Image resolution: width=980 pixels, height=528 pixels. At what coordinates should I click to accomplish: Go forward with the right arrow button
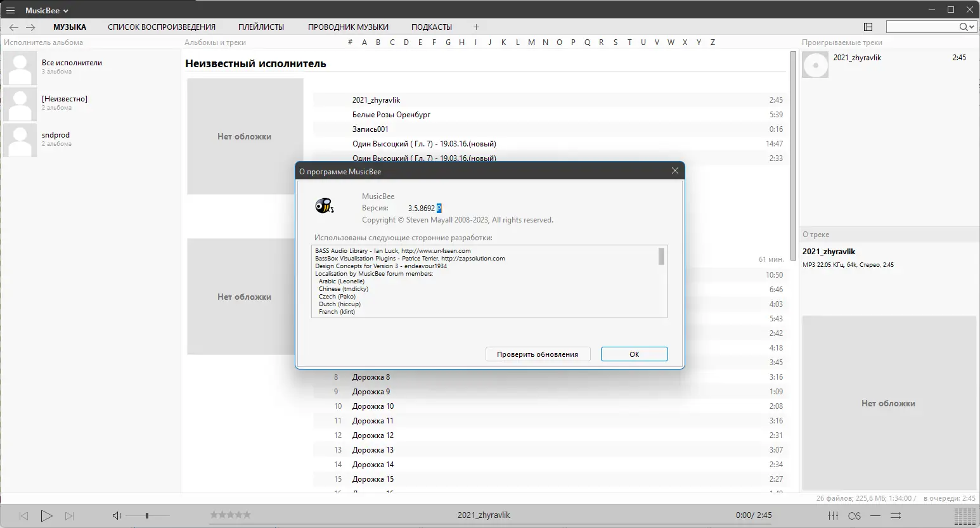[30, 27]
